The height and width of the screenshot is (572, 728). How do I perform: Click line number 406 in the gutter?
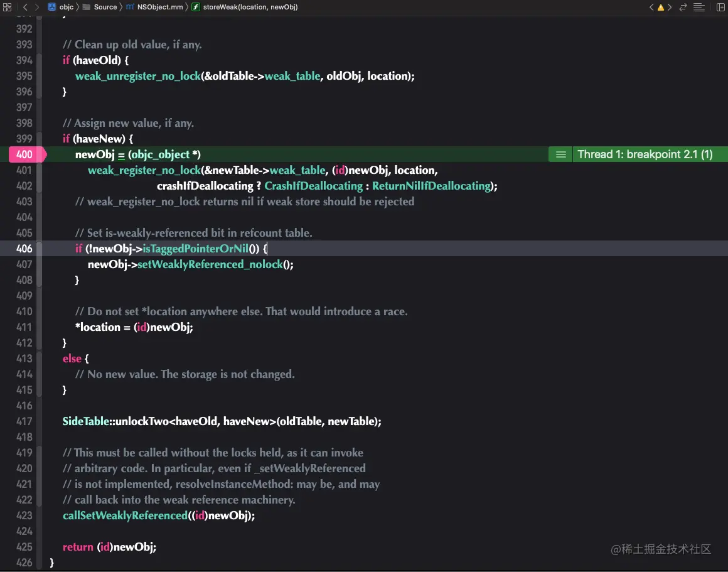click(24, 249)
